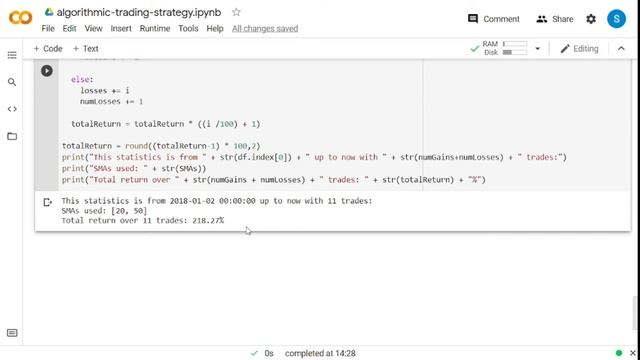Rename the notebook title
The image size is (640, 360).
pos(139,12)
